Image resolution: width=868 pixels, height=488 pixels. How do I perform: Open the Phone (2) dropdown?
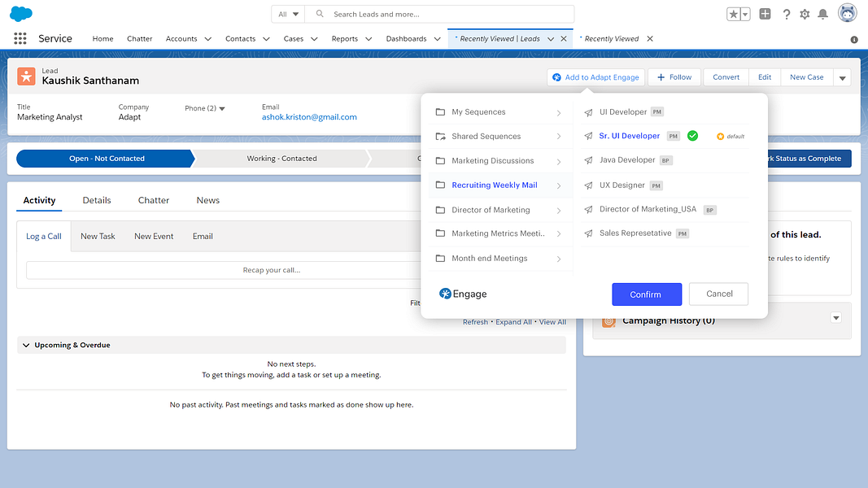click(x=222, y=108)
